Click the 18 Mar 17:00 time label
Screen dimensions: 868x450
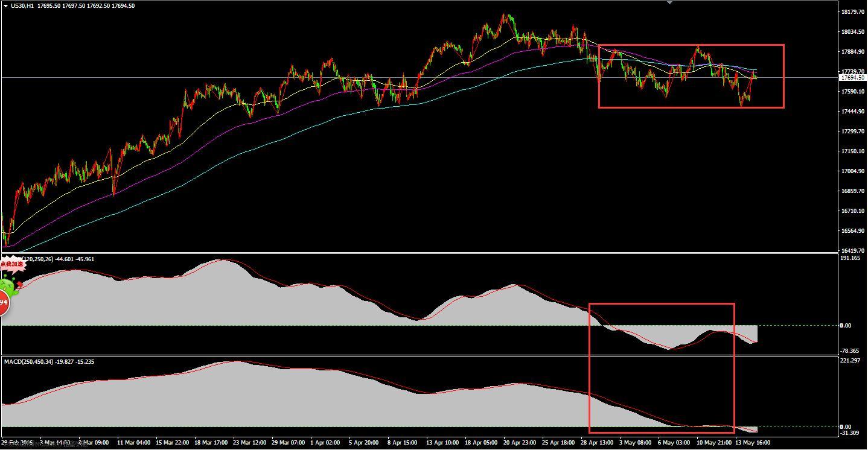tap(211, 443)
